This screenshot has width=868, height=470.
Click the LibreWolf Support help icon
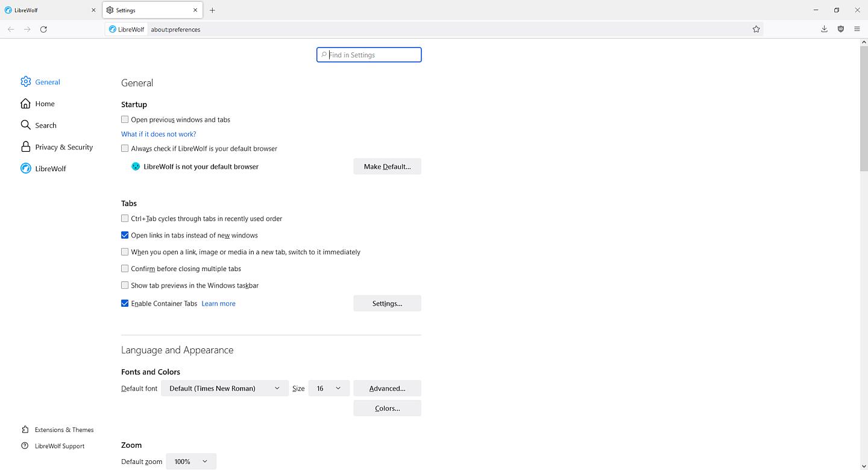[25, 446]
